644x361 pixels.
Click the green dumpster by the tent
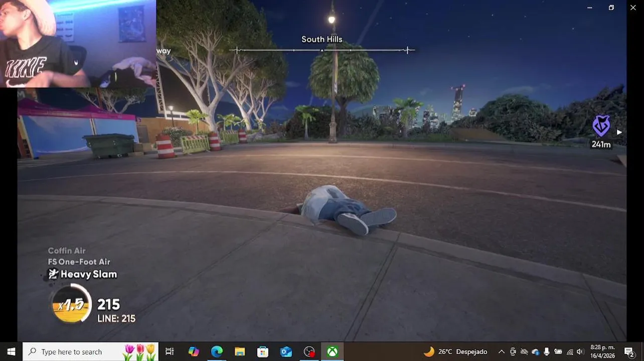click(x=109, y=145)
